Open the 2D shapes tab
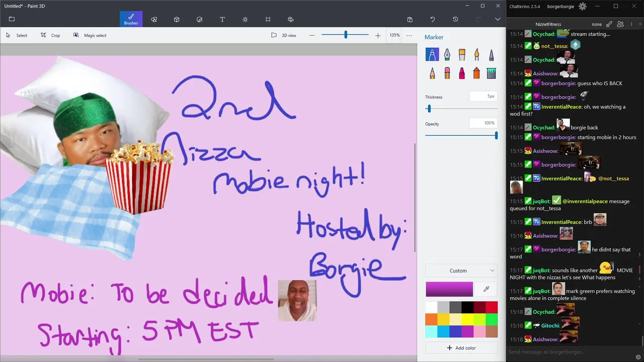644x362 pixels. (154, 19)
